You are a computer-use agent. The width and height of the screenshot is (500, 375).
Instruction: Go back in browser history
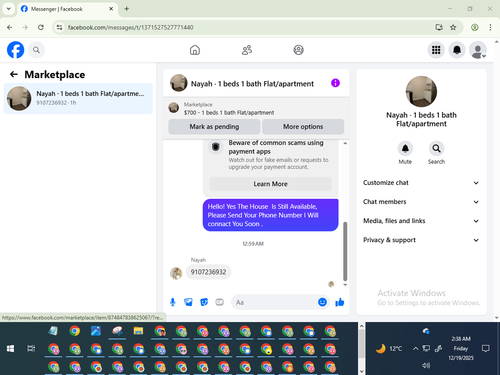pyautogui.click(x=10, y=27)
